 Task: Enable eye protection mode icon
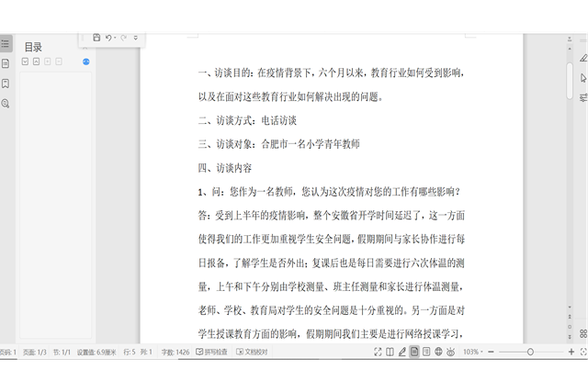click(450, 352)
